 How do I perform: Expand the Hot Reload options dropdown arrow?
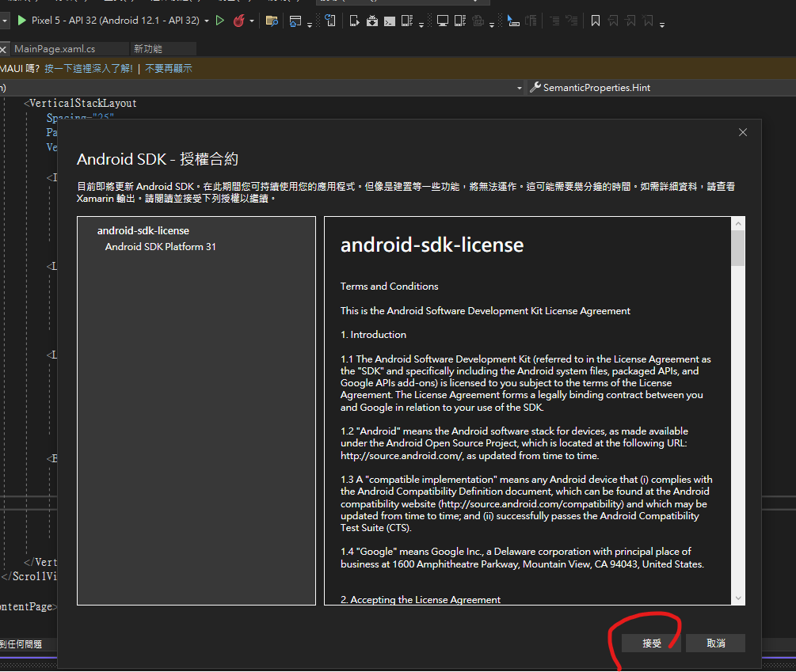(x=252, y=21)
